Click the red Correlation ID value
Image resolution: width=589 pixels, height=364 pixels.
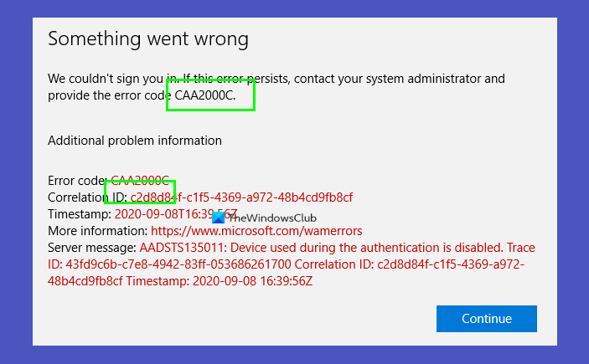[241, 197]
